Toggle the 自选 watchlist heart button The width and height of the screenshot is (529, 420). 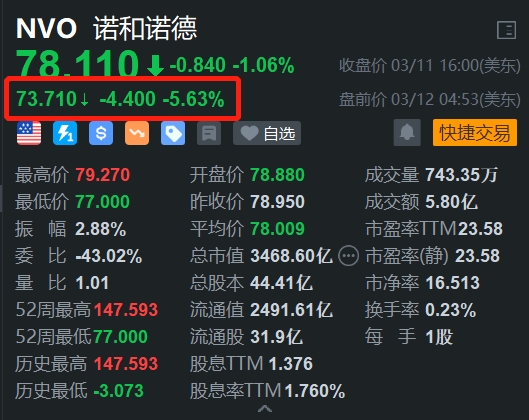click(267, 133)
